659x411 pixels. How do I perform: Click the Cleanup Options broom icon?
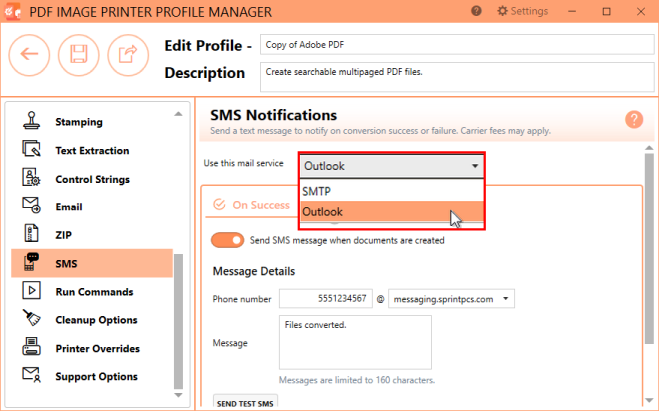(x=32, y=318)
